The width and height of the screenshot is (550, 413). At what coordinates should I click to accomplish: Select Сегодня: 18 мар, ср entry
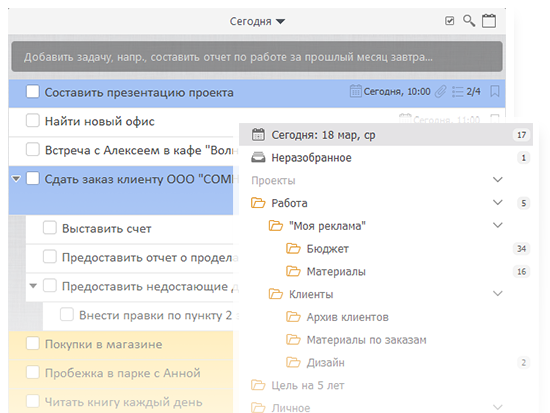point(386,135)
